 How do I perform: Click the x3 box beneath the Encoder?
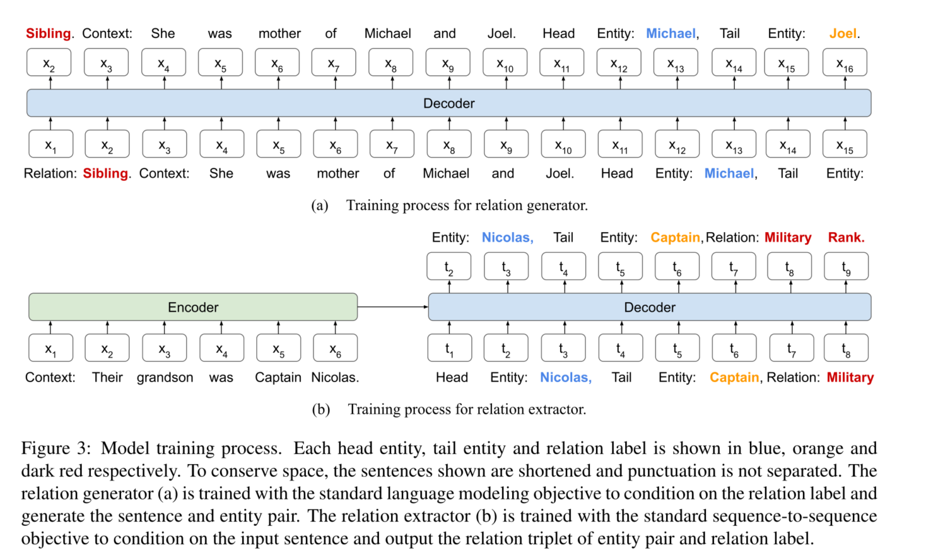tap(165, 347)
